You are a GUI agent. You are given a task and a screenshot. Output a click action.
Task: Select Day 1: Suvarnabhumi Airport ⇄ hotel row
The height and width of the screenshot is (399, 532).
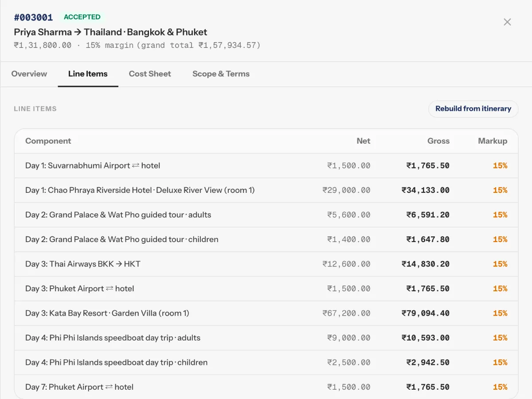pyautogui.click(x=266, y=166)
